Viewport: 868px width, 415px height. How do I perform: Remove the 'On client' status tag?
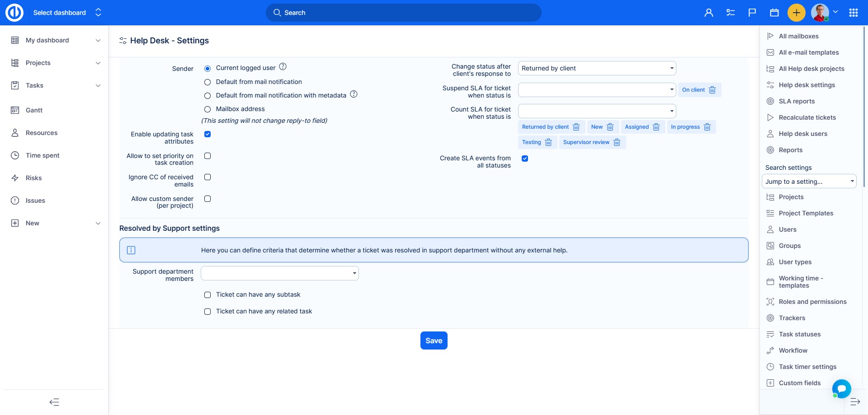712,90
